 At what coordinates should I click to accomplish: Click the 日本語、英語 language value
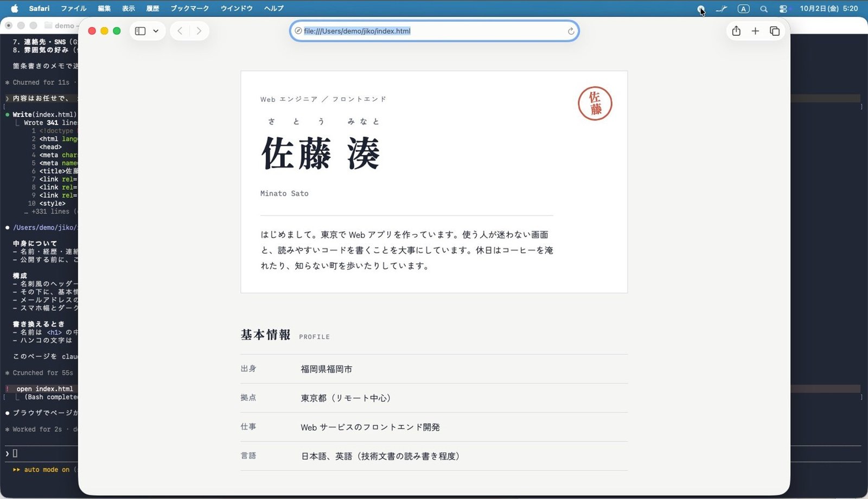click(381, 456)
